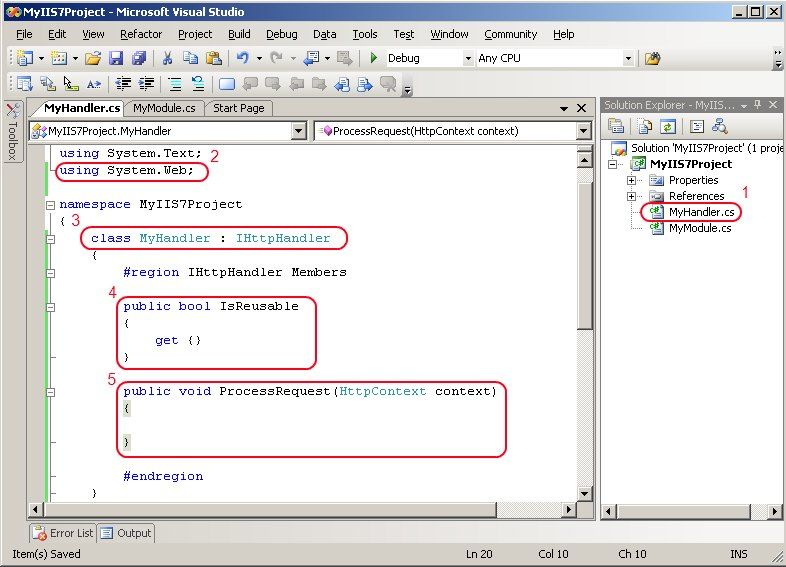This screenshot has height=567, width=786.
Task: Open the Debug solution configuration dropdown
Action: pyautogui.click(x=468, y=59)
